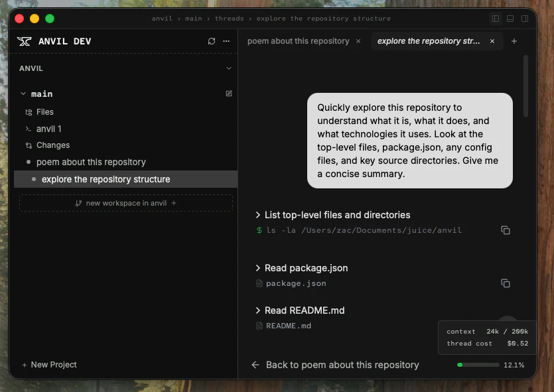This screenshot has width=554, height=392.
Task: Expand the Read README.md step
Action: [300, 310]
